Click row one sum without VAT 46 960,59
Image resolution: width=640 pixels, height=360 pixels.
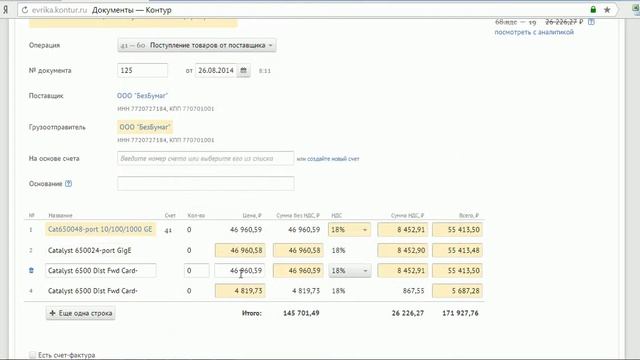pyautogui.click(x=304, y=230)
